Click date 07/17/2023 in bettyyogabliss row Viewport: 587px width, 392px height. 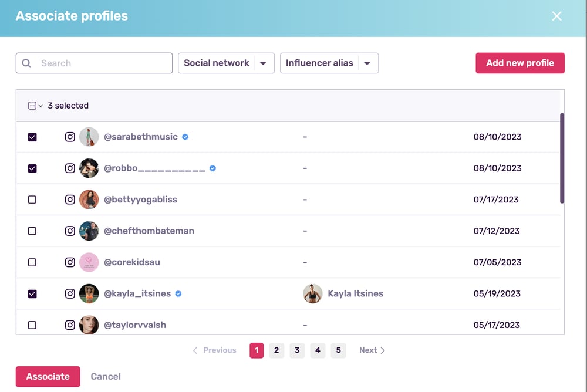(x=496, y=200)
